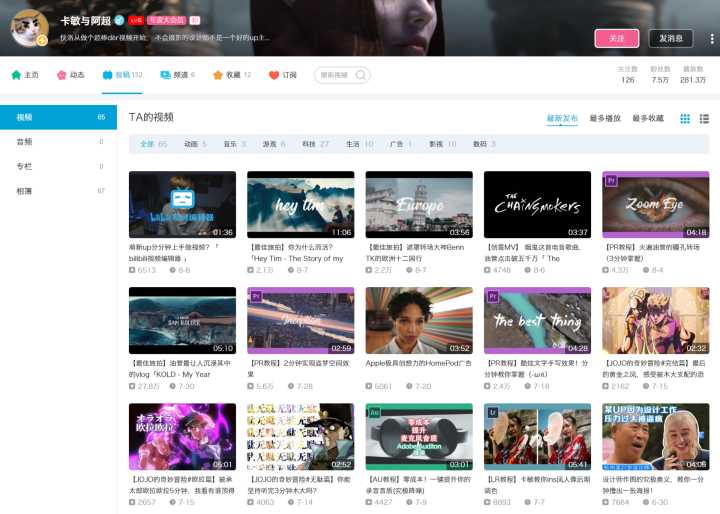Image resolution: width=720 pixels, height=514 pixels.
Task: Click the magnifier icon in the video search box
Action: [x=361, y=75]
